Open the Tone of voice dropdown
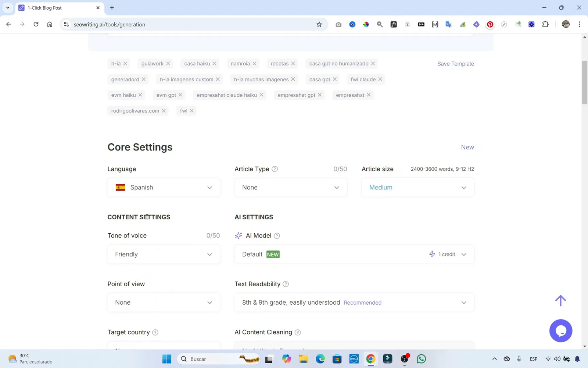The image size is (588, 368). click(x=163, y=254)
